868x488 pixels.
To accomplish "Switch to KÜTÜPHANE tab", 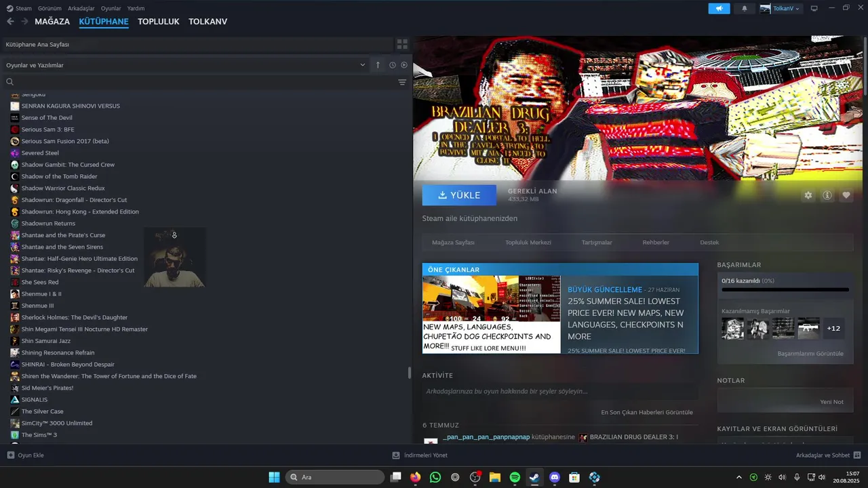I will (x=104, y=22).
